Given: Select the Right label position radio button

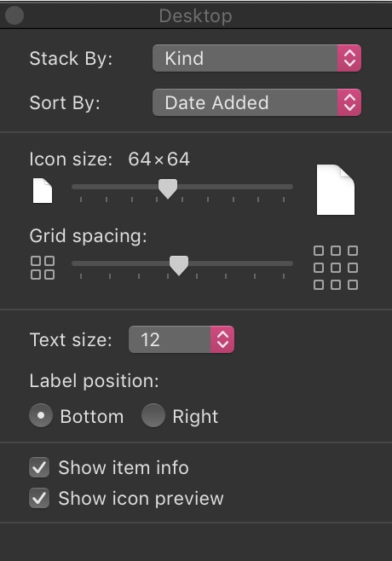Looking at the screenshot, I should pyautogui.click(x=153, y=415).
